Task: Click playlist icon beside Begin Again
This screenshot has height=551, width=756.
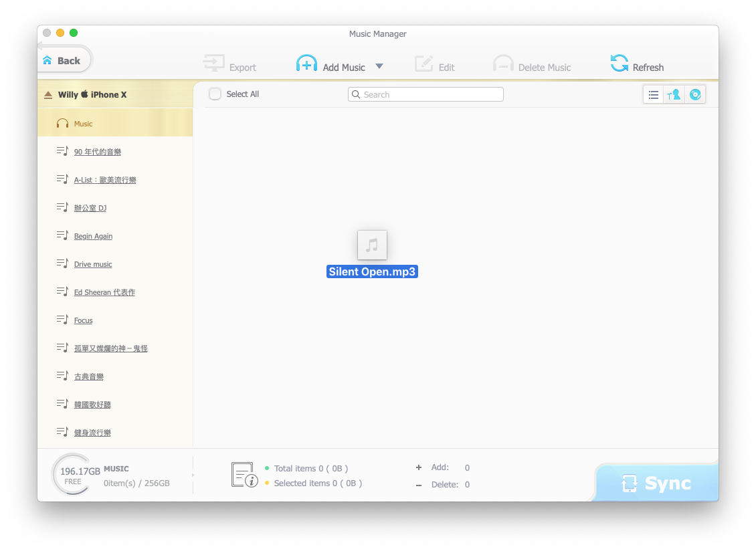Action: tap(62, 235)
